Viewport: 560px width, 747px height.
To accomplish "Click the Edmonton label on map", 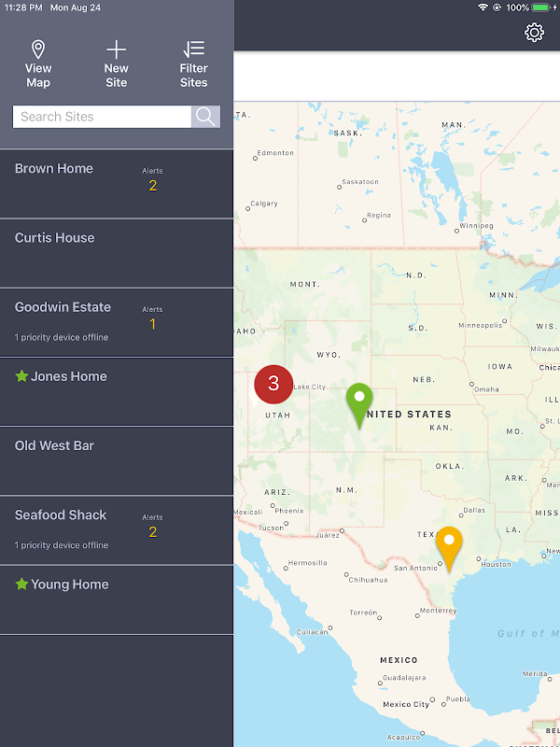I will (x=275, y=153).
